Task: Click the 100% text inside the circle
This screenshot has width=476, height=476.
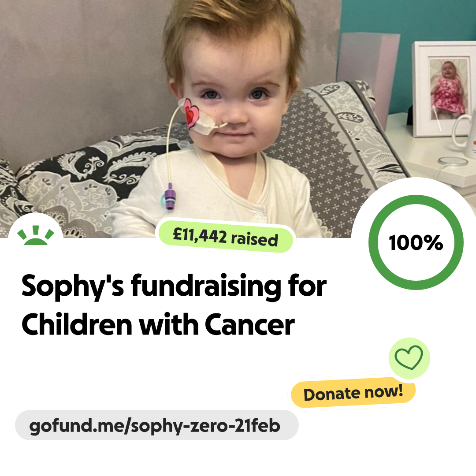Action: (416, 243)
